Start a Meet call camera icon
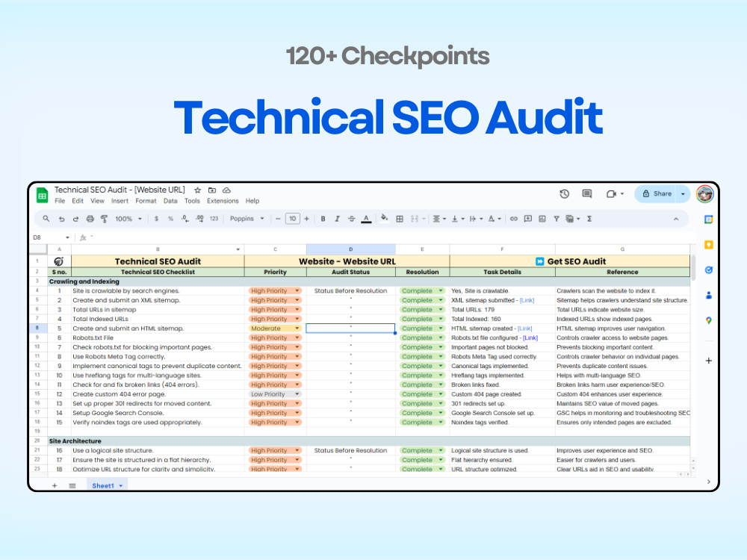Image resolution: width=747 pixels, height=560 pixels. coord(611,194)
